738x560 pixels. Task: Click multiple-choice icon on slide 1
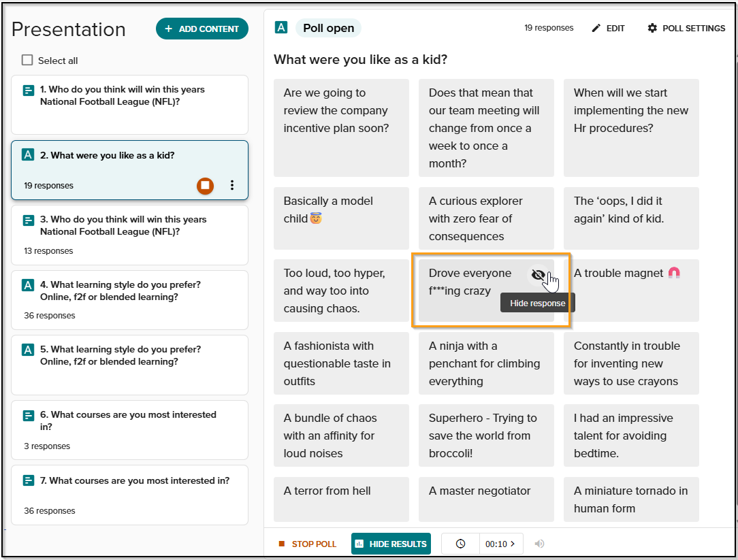pos(28,90)
